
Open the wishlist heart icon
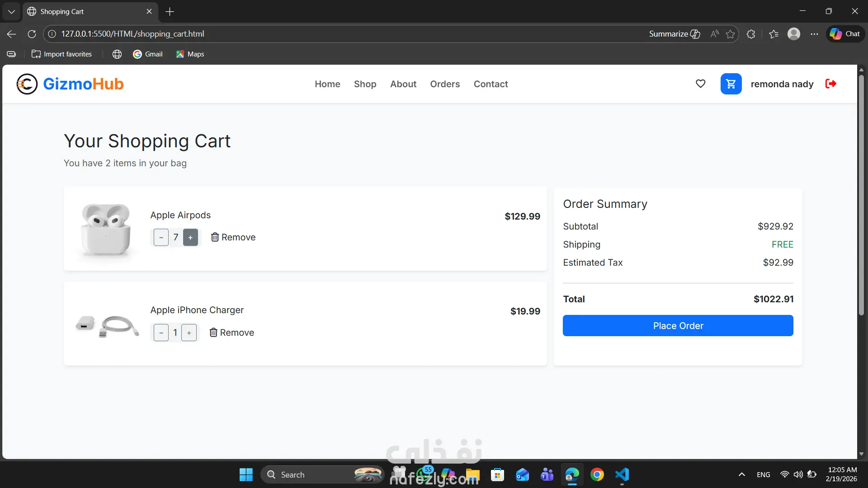click(700, 84)
